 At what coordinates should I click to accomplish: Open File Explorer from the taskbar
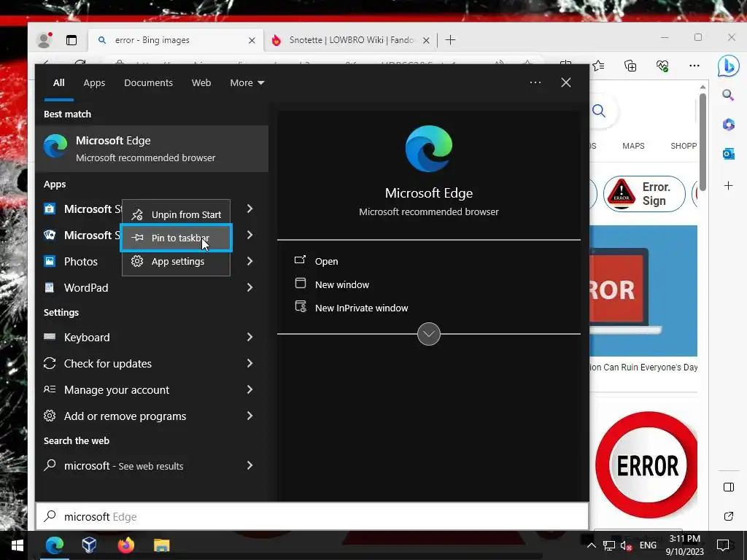pos(161,545)
